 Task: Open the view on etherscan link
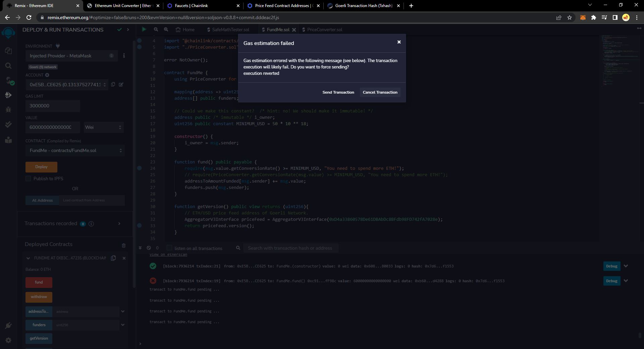[168, 254]
